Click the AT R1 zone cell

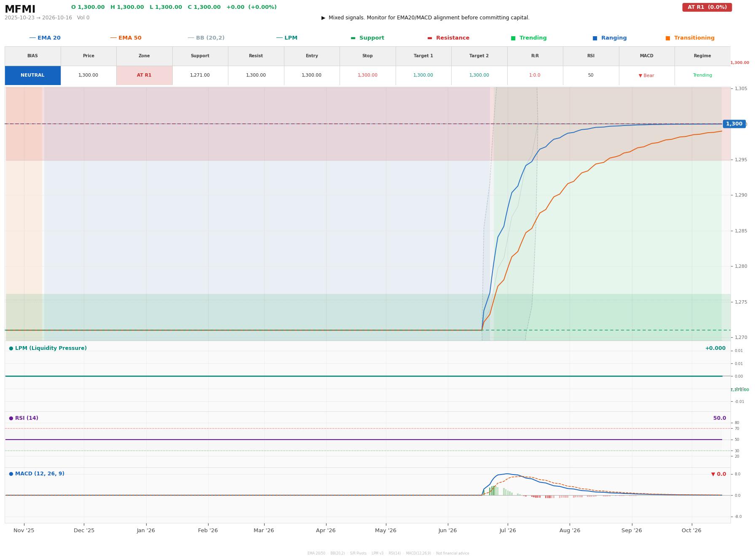click(144, 75)
